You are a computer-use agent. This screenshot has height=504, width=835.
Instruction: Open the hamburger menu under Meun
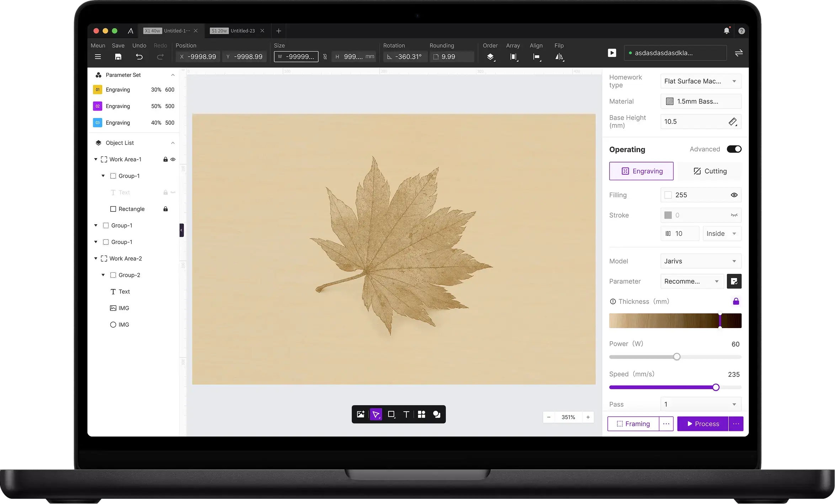click(98, 57)
